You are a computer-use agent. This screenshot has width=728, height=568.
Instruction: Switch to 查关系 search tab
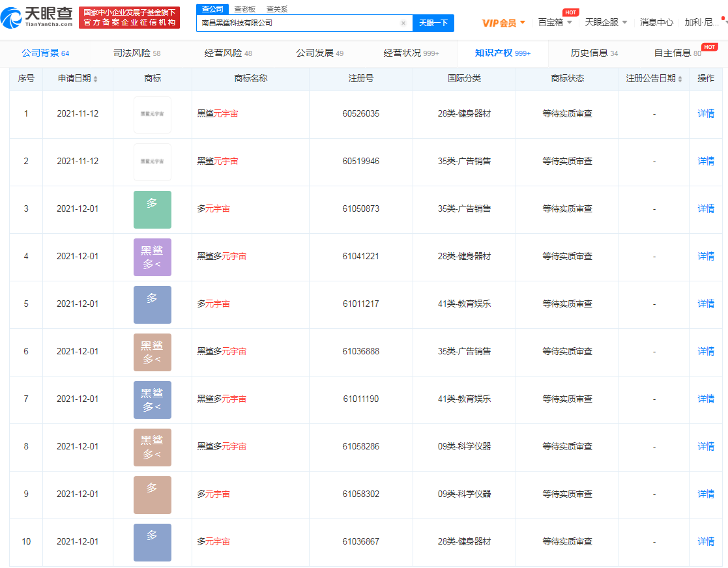277,9
